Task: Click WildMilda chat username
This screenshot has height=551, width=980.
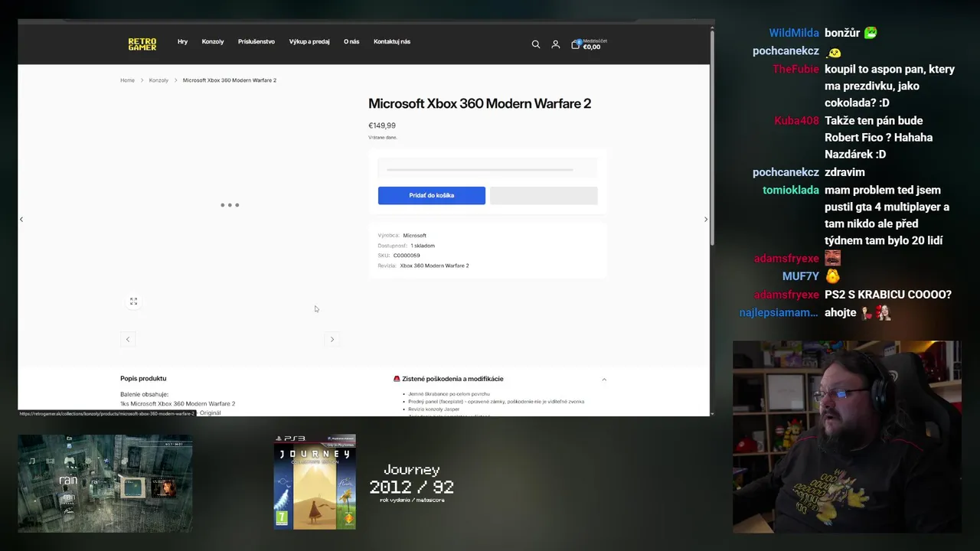Action: coord(794,33)
